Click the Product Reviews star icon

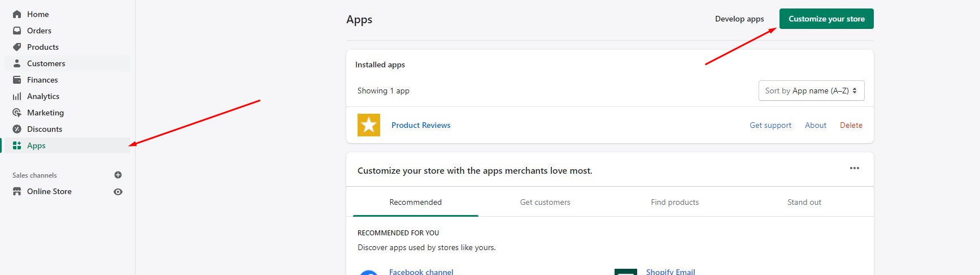click(369, 125)
